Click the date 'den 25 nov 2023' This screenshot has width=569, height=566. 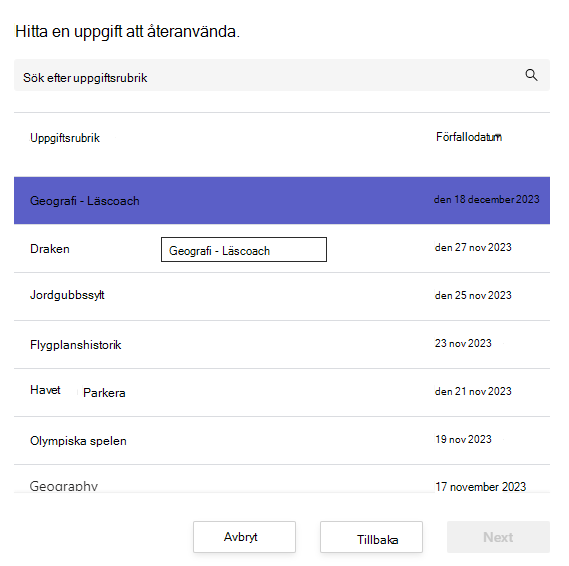473,295
